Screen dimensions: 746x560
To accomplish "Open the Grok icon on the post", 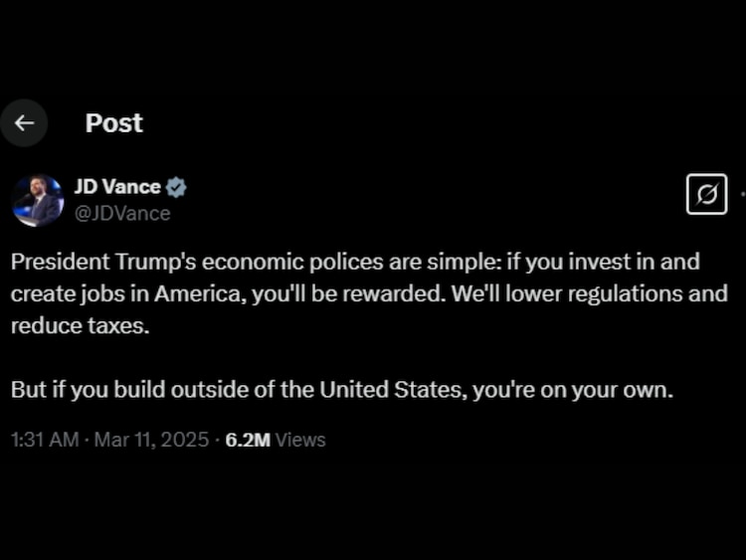I will click(706, 195).
